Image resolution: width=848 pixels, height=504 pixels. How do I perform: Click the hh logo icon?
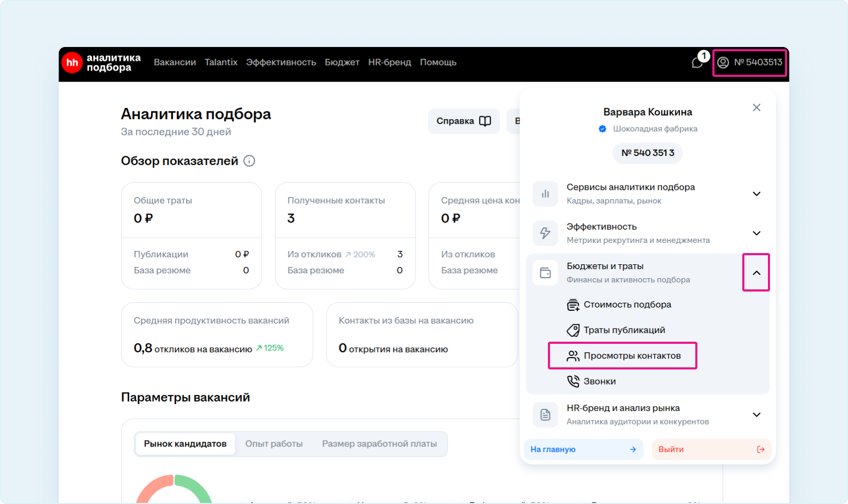[x=72, y=62]
